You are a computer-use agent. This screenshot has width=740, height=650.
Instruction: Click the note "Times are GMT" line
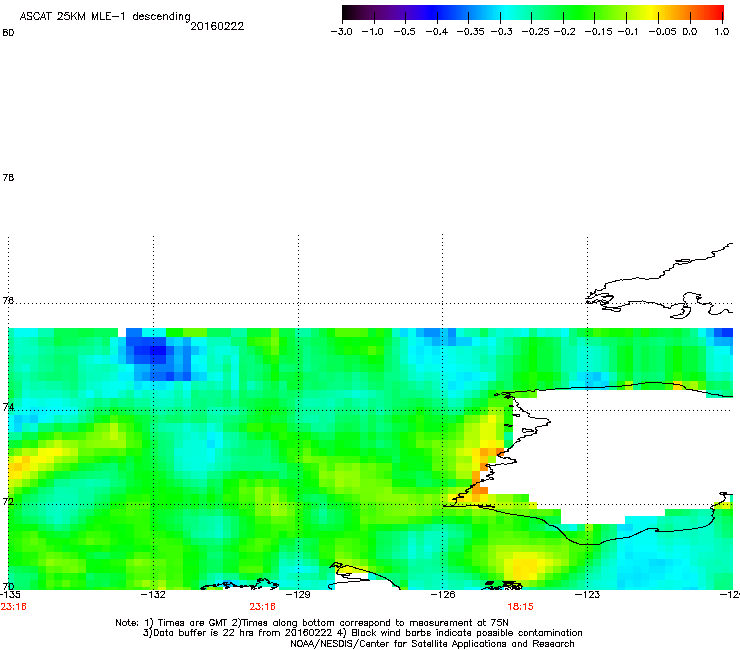pyautogui.click(x=312, y=623)
